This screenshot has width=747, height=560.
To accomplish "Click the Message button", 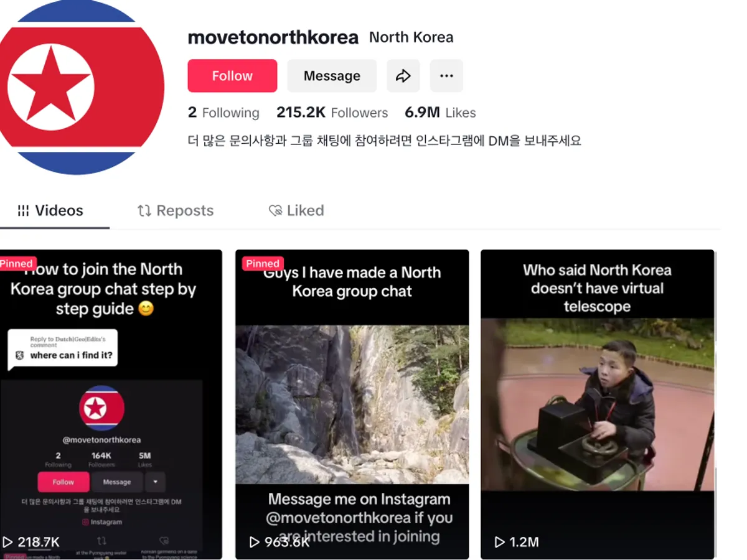I will pyautogui.click(x=332, y=76).
